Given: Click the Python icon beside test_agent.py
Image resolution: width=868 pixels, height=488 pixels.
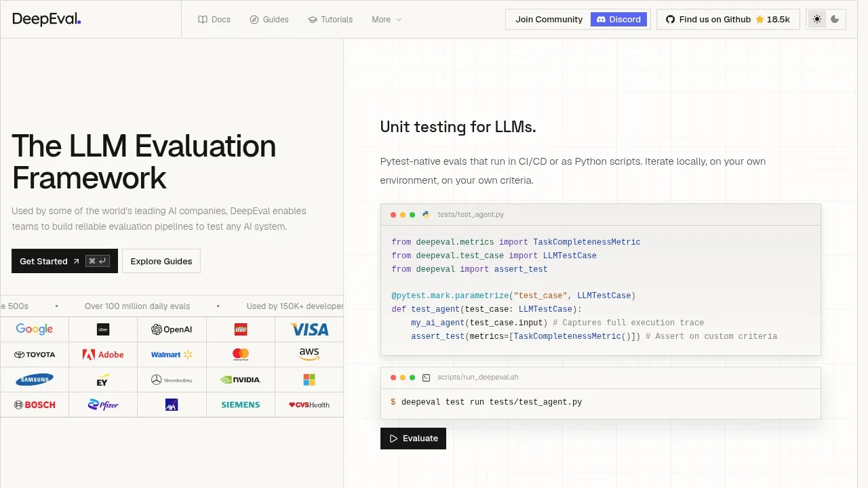Looking at the screenshot, I should click(426, 214).
